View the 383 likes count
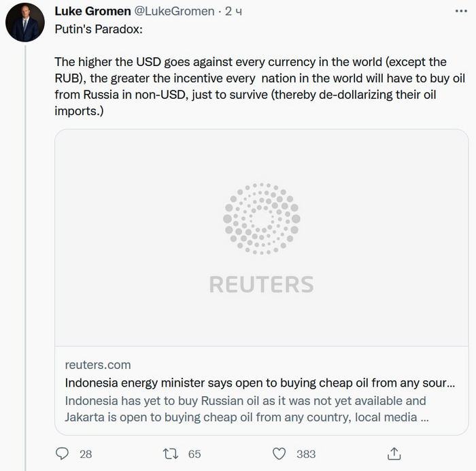Viewport: 476px width, 471px height. point(306,454)
